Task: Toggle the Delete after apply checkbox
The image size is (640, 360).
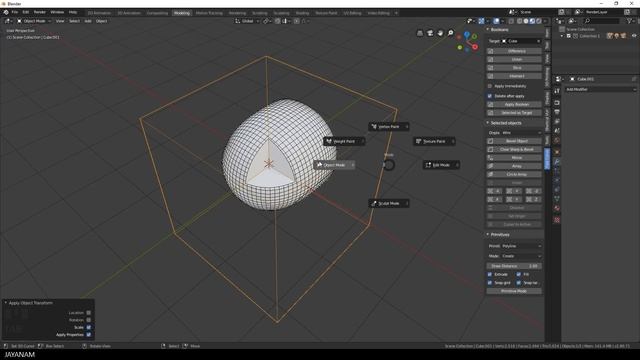Action: [490, 96]
